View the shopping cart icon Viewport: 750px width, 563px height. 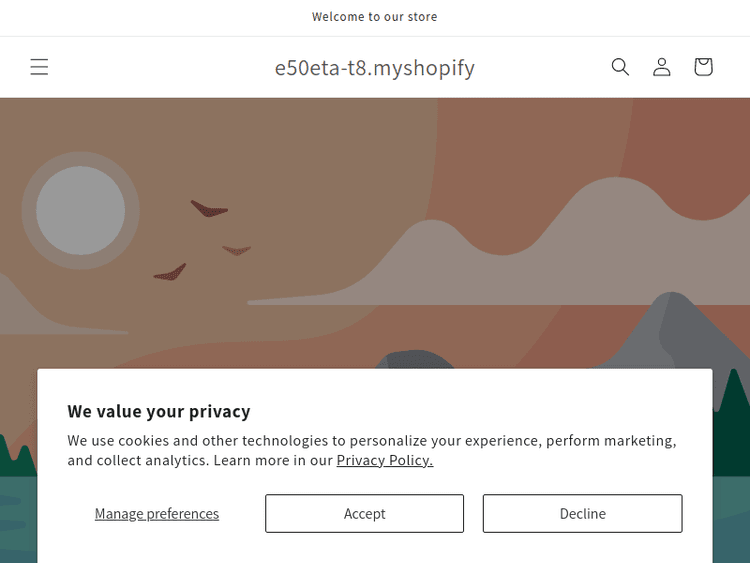(x=703, y=67)
